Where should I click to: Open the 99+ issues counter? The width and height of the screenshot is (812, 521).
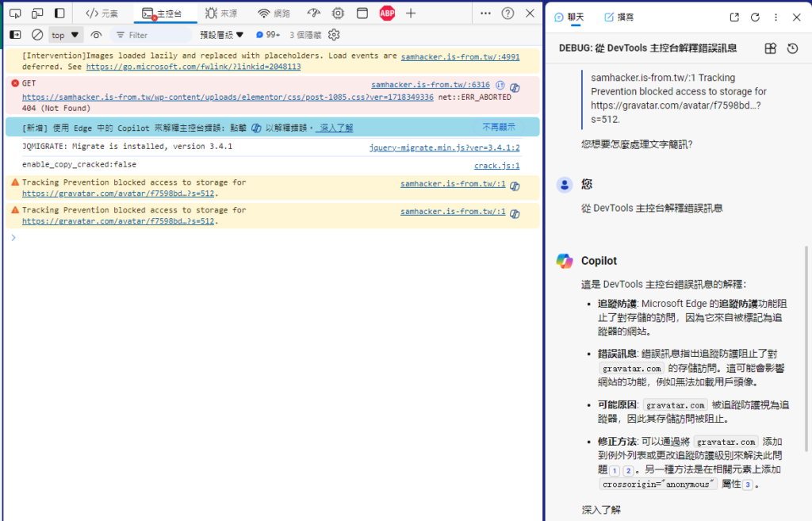pyautogui.click(x=268, y=35)
